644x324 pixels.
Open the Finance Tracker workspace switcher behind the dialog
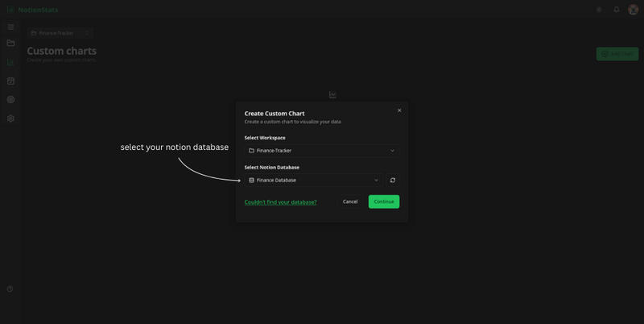pos(60,33)
